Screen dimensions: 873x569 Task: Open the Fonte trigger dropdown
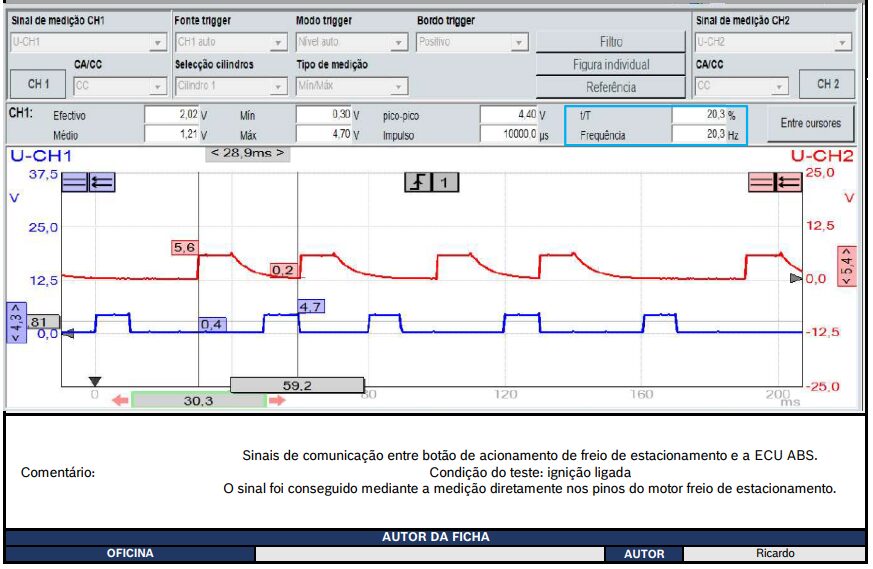pos(231,43)
